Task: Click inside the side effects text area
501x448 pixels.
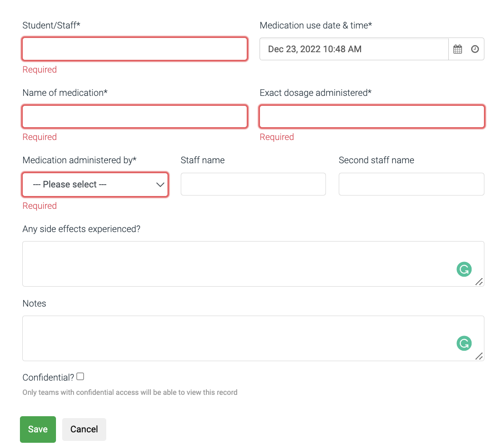Action: 237,264
